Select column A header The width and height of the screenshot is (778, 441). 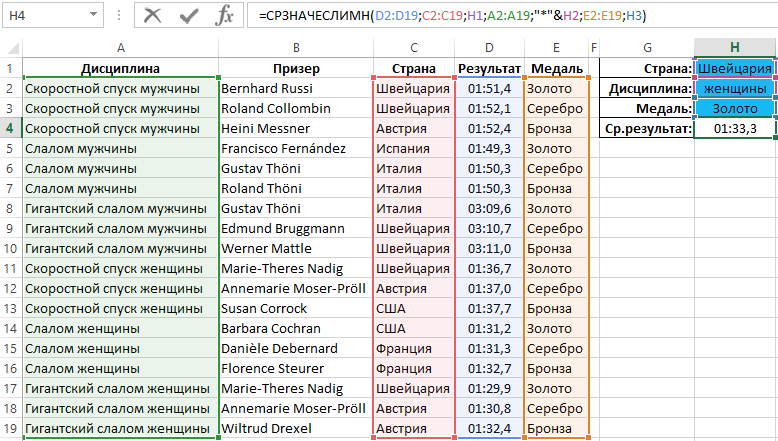point(120,47)
